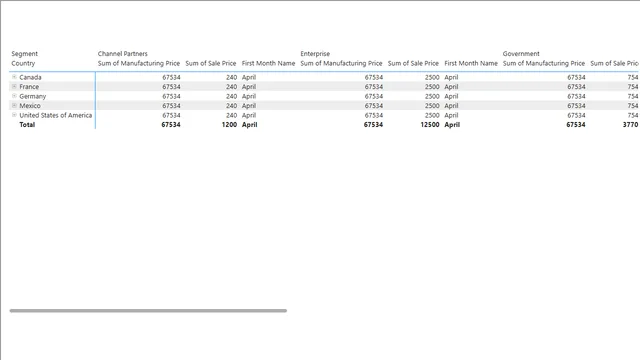Screen dimensions: 640x360
Task: Click Mexico's Channel Partners April cell
Action: click(x=249, y=106)
